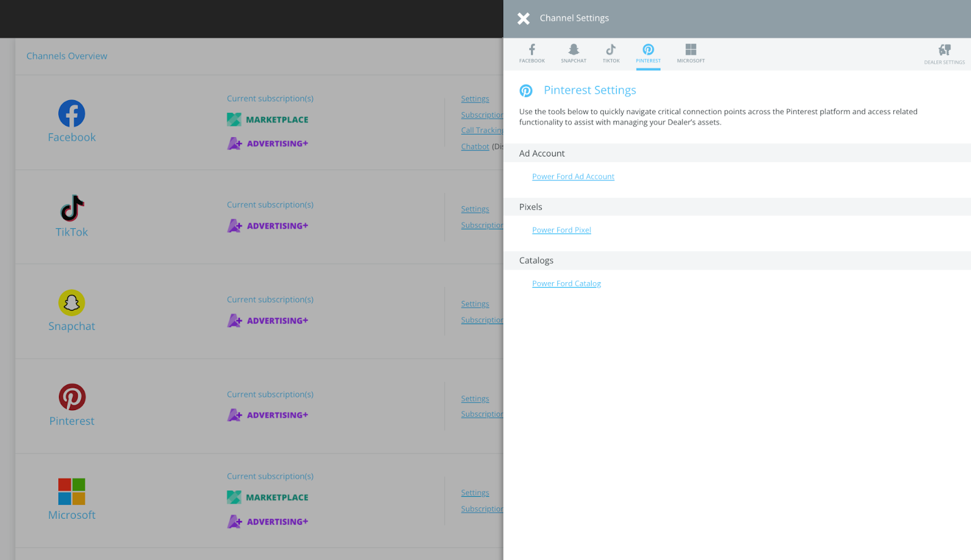Click the Snapchat logo in Channels Overview
This screenshot has height=560, width=971.
(72, 303)
